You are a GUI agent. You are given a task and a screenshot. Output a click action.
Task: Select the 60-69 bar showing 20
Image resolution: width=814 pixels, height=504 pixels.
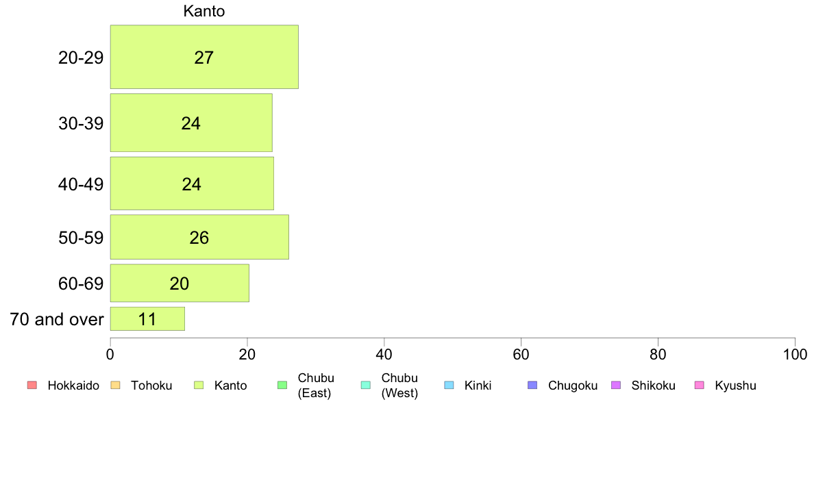(x=180, y=283)
